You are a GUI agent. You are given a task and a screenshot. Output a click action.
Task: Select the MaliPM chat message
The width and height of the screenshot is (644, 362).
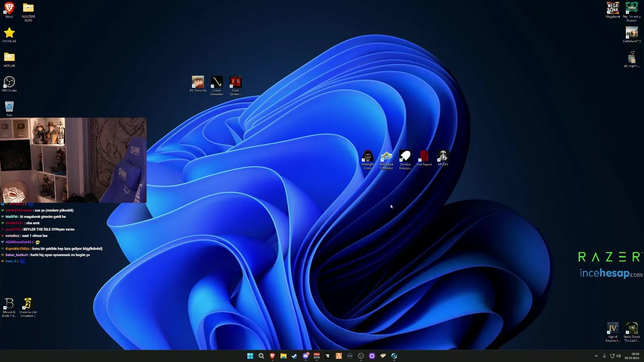(33, 217)
